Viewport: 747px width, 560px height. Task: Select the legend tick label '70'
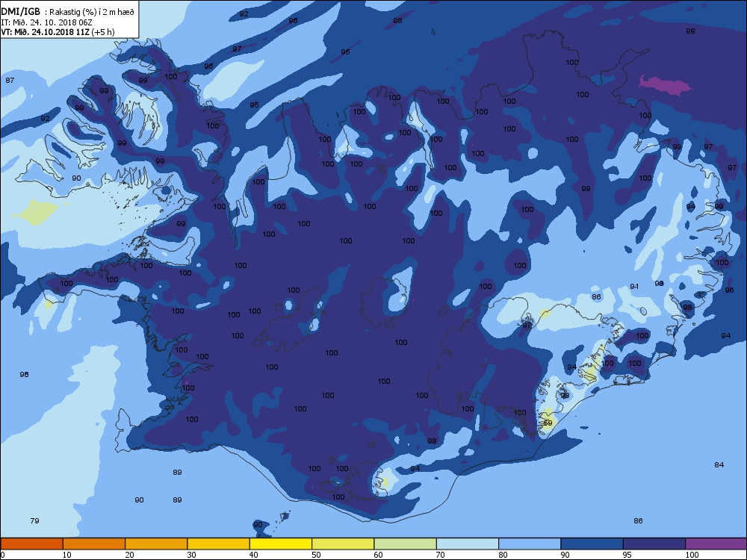click(440, 555)
